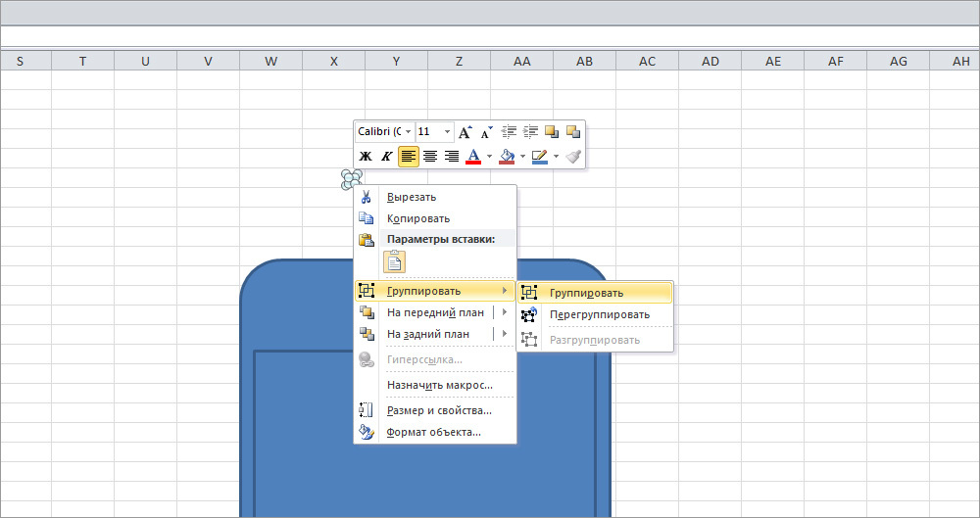Select column V header
The height and width of the screenshot is (518, 980).
tap(208, 61)
